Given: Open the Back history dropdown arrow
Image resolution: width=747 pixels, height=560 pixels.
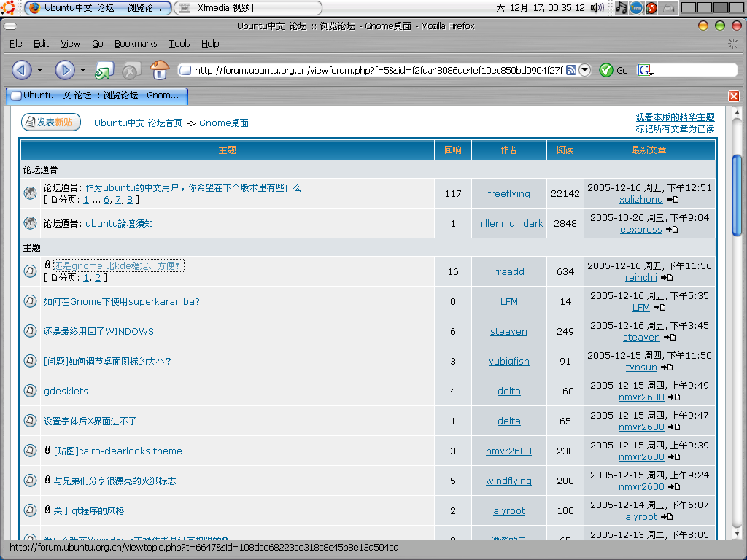Looking at the screenshot, I should click(x=39, y=71).
